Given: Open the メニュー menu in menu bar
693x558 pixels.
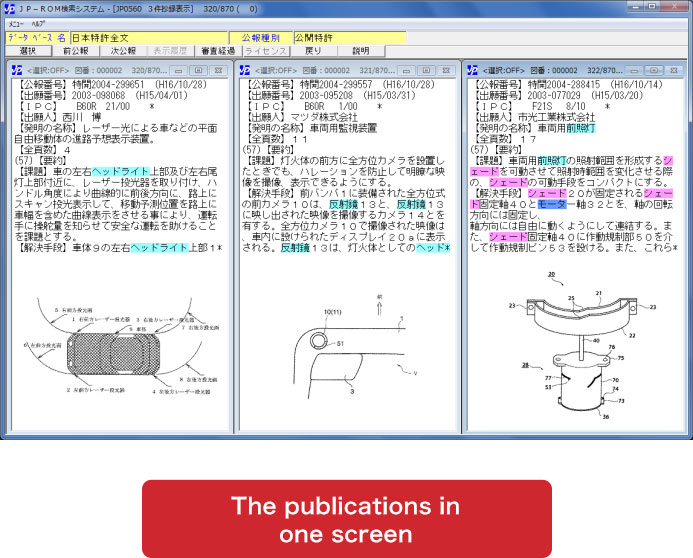Looking at the screenshot, I should click(x=15, y=22).
